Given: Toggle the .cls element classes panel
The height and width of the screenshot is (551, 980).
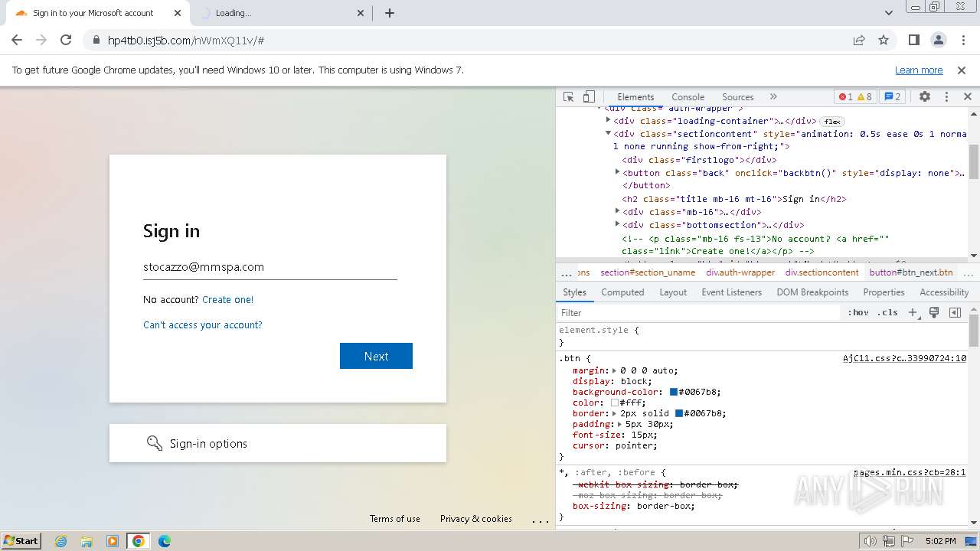Looking at the screenshot, I should point(887,312).
